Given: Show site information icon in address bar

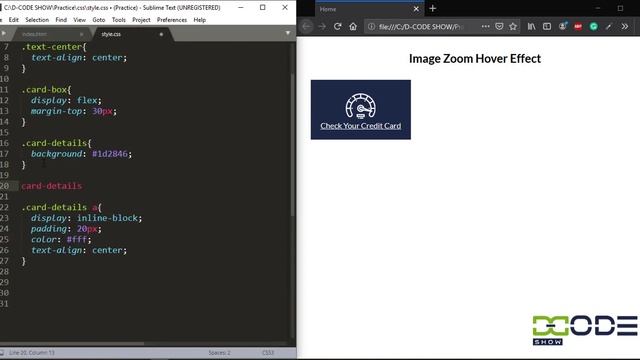Looking at the screenshot, I should point(371,27).
